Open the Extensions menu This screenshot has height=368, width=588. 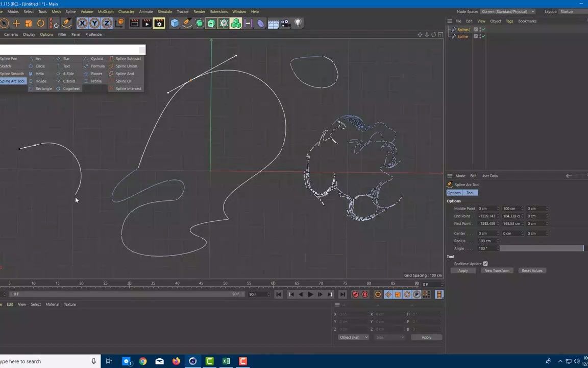[x=218, y=12]
